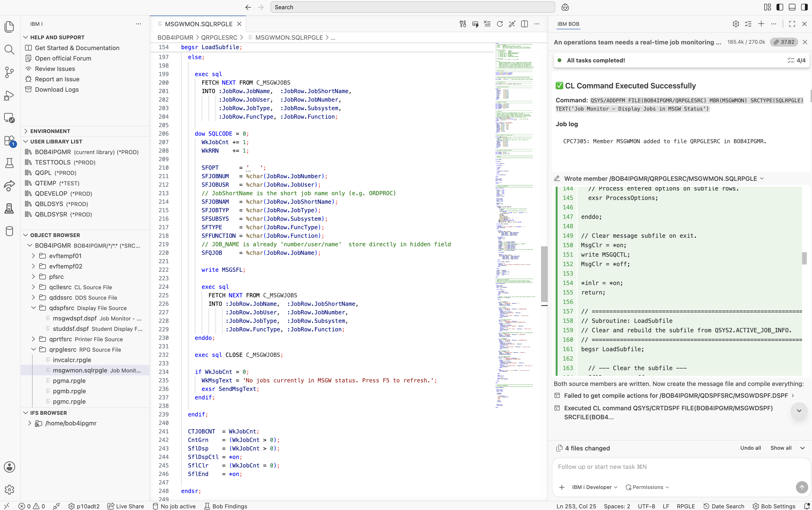Open Remote Explorer view

9,118
